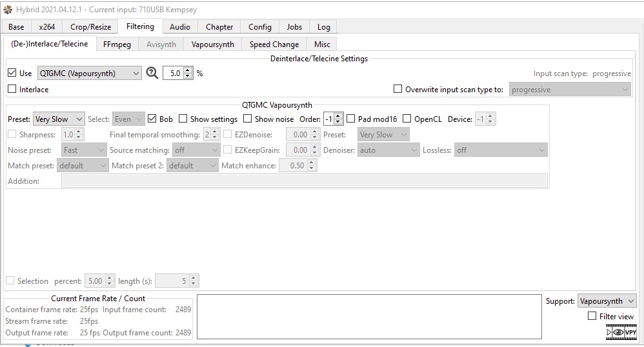Select the Speed Change sub-tab

(x=274, y=45)
